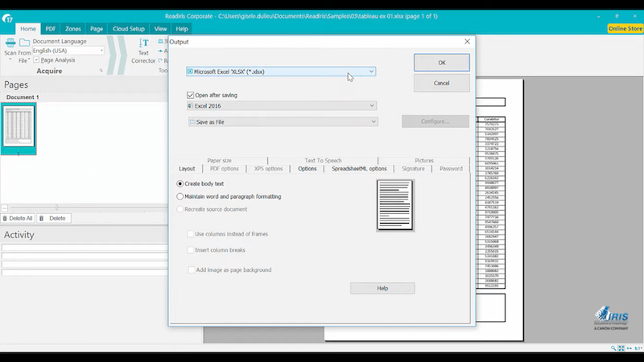Open the Document Language English (USA) dropdown
This screenshot has width=644, height=362.
pyautogui.click(x=68, y=51)
